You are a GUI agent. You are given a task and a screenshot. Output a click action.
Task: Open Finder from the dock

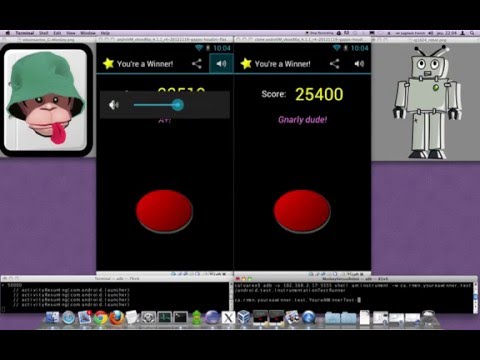click(52, 318)
